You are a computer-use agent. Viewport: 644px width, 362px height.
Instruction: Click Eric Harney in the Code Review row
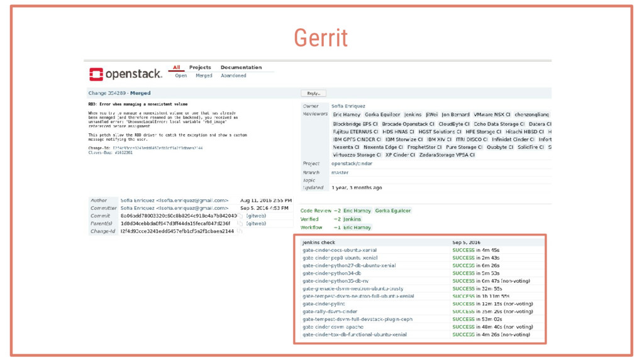click(x=357, y=211)
